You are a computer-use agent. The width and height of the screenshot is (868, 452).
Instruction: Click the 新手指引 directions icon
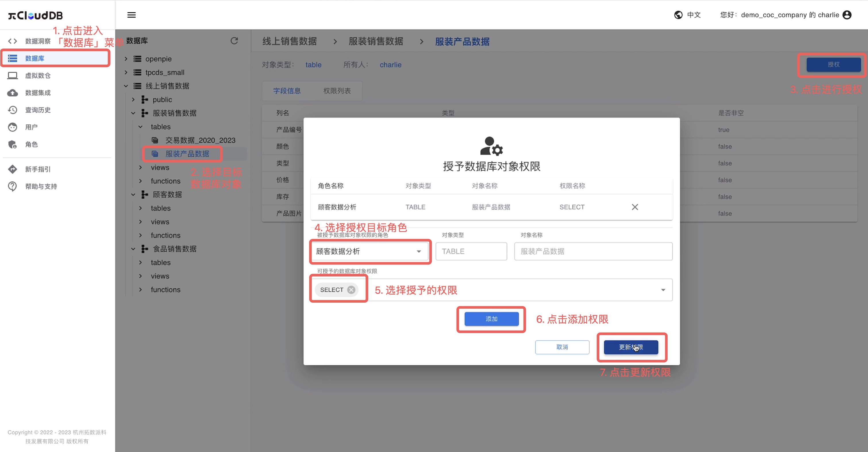[12, 169]
